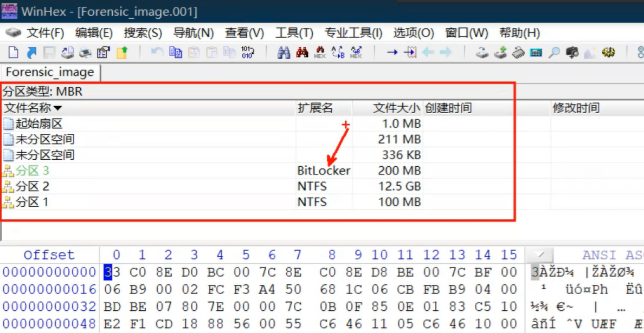Click the camera volume snapshot icon
644x333 pixels.
pos(572,53)
